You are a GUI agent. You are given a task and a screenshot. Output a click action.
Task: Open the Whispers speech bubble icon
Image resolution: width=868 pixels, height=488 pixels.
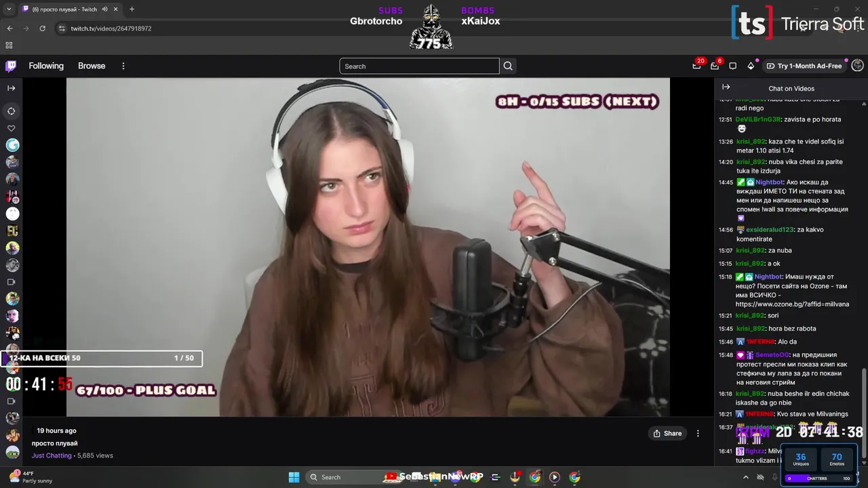coord(732,66)
